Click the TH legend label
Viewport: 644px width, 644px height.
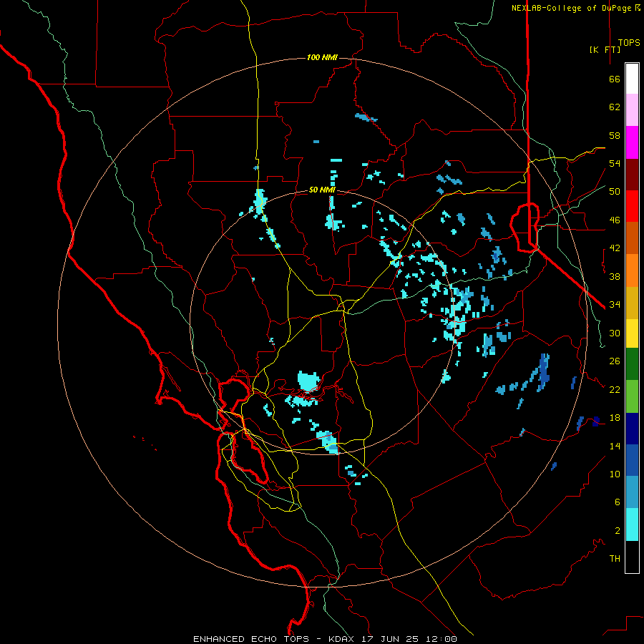[615, 559]
